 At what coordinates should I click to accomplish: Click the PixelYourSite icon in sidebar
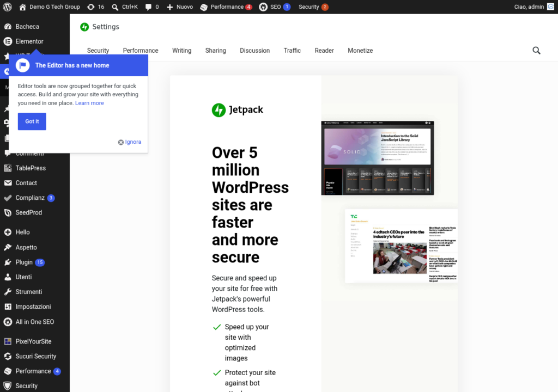tap(8, 341)
